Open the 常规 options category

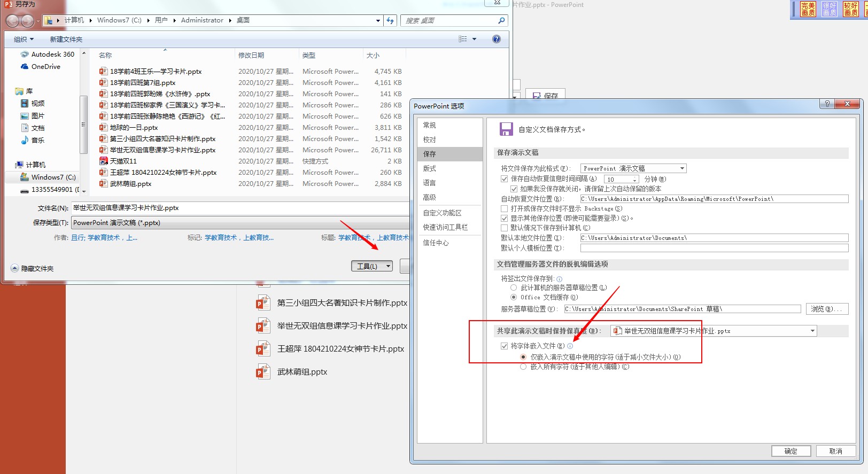[x=449, y=125]
